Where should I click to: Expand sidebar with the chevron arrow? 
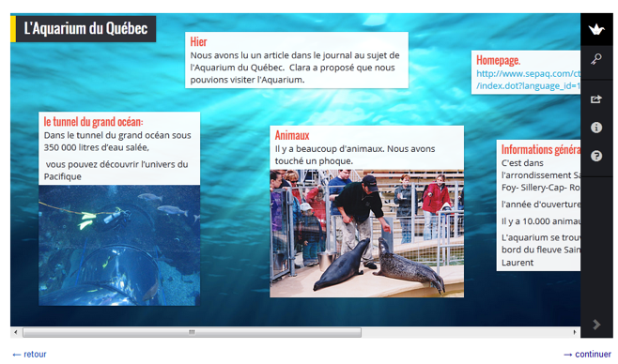pos(596,325)
